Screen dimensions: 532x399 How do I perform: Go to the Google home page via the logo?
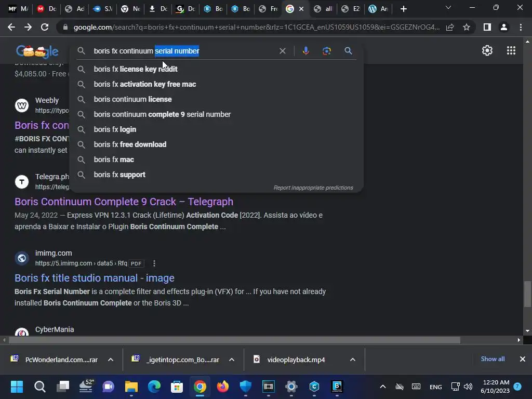click(37, 51)
